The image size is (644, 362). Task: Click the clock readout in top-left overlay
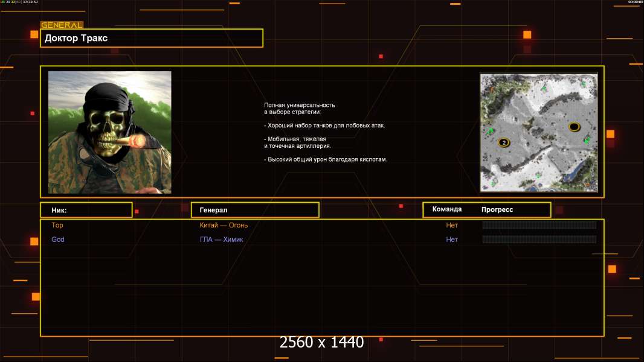point(30,2)
